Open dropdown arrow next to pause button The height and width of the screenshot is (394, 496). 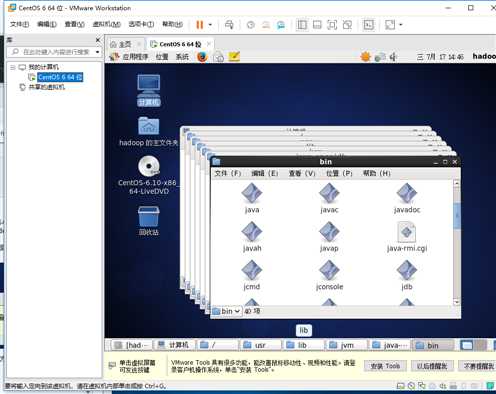[x=210, y=25]
